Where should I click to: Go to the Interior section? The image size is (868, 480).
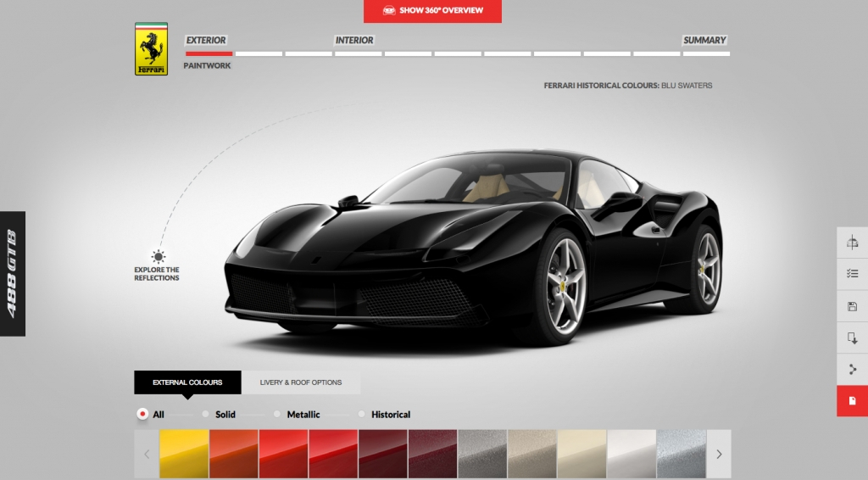tap(354, 41)
